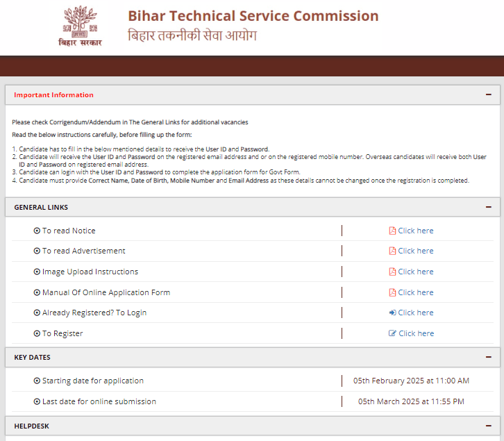Collapse the General Links panel
504x441 pixels.
(x=489, y=207)
